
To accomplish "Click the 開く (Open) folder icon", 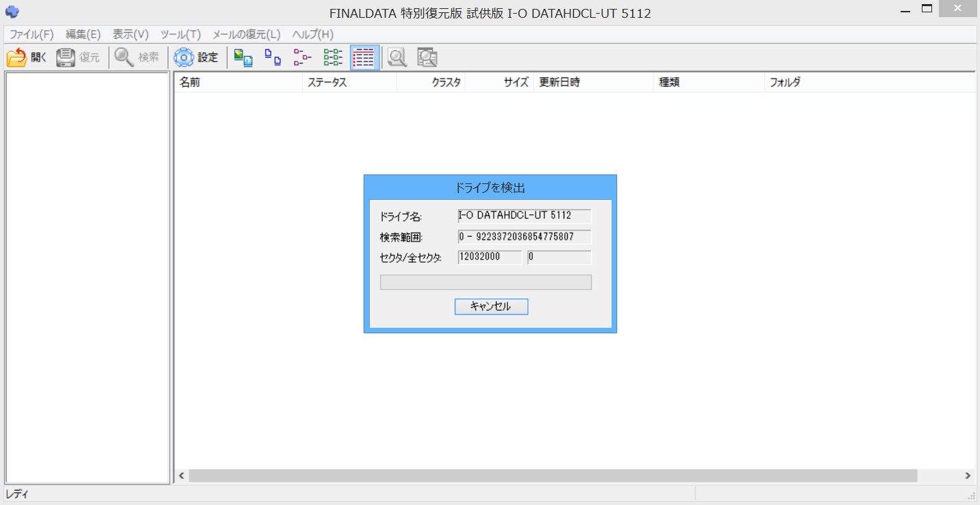I will click(x=17, y=58).
